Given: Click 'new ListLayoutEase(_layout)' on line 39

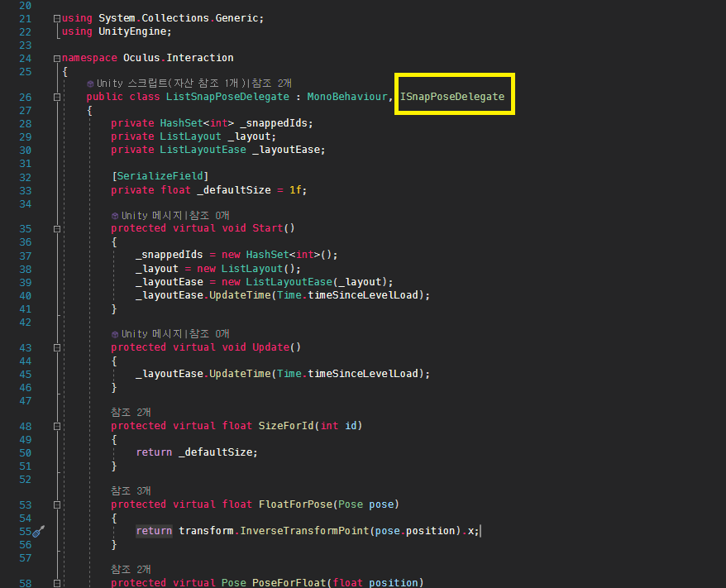Looking at the screenshot, I should (304, 282).
